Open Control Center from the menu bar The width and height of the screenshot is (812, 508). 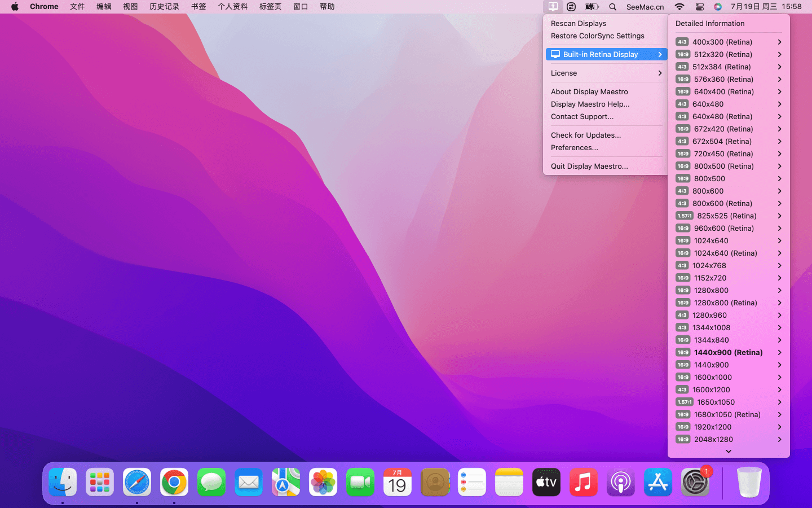pyautogui.click(x=699, y=7)
